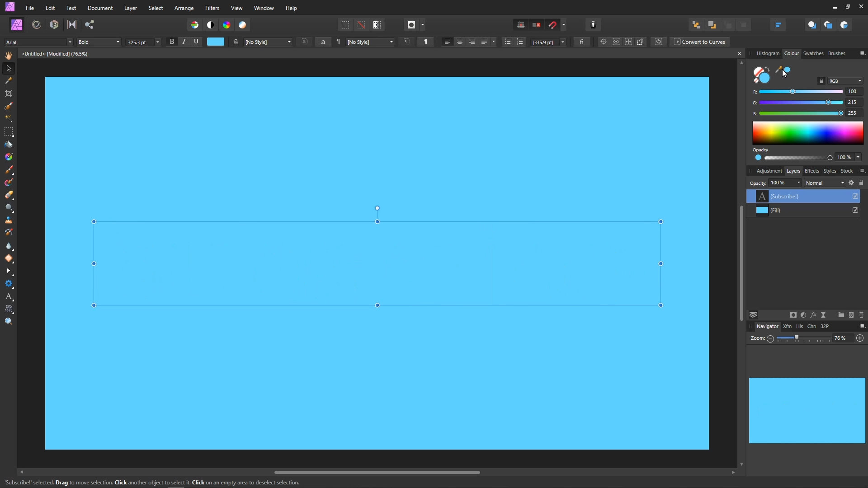Choose the Artistic Text tool
868x488 pixels.
[9, 297]
